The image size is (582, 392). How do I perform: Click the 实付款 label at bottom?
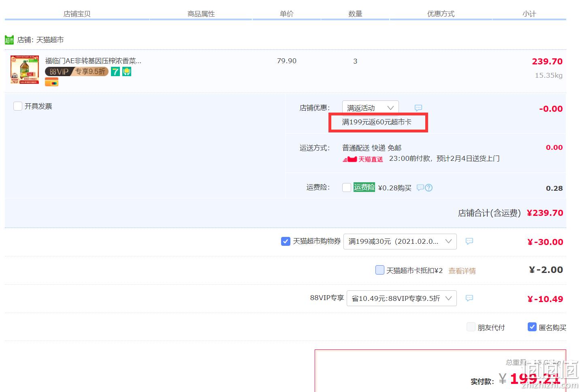pos(482,381)
